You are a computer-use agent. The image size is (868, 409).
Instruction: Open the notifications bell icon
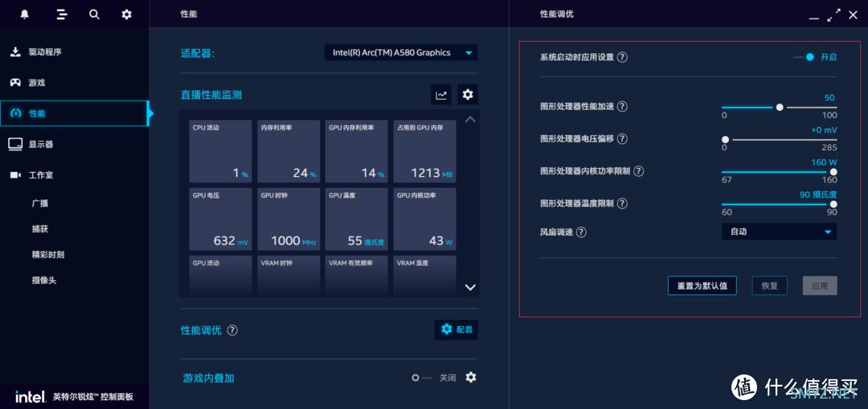[x=24, y=14]
